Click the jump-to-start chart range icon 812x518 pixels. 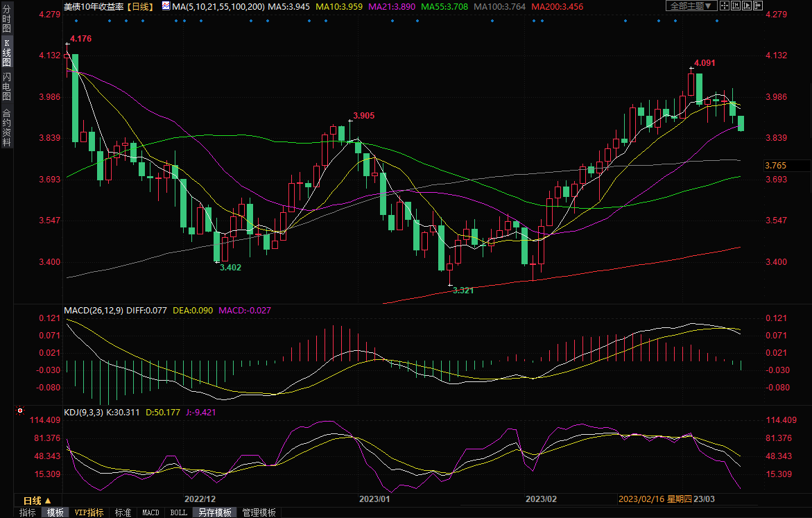click(x=735, y=6)
